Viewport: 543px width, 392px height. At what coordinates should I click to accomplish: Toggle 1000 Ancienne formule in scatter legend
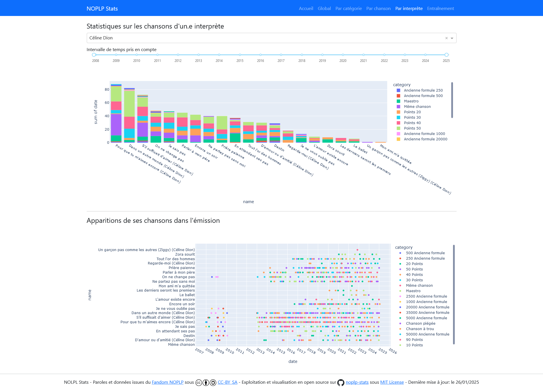pos(423,302)
